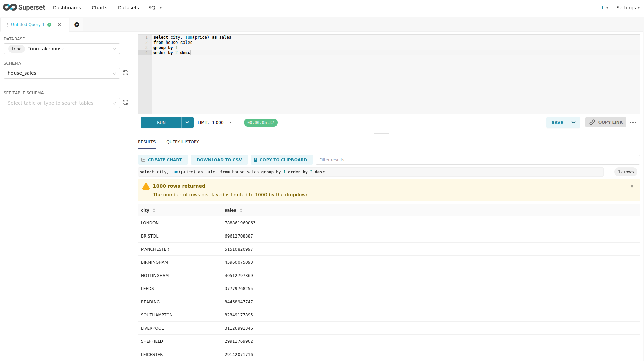The width and height of the screenshot is (644, 361).
Task: Open the Schema house_sales dropdown
Action: click(114, 73)
